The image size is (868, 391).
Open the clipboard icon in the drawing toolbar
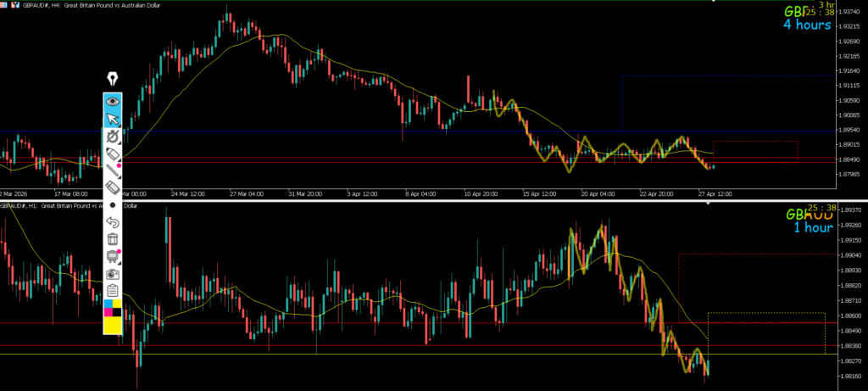tap(113, 292)
